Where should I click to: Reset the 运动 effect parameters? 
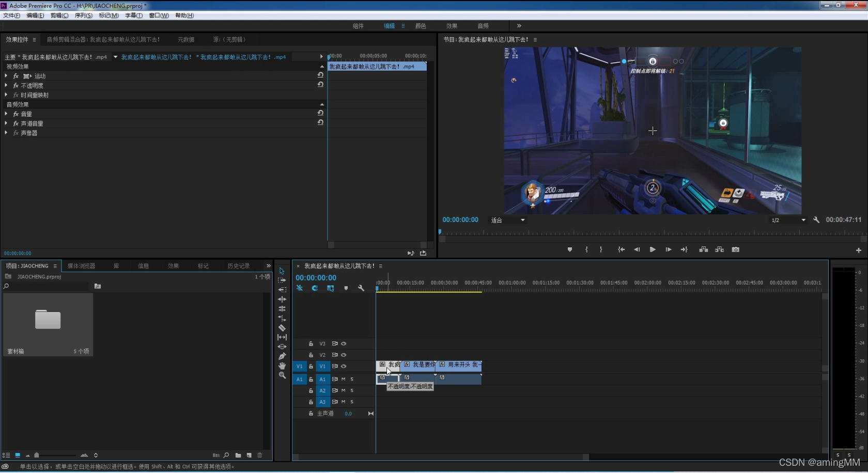tap(320, 75)
